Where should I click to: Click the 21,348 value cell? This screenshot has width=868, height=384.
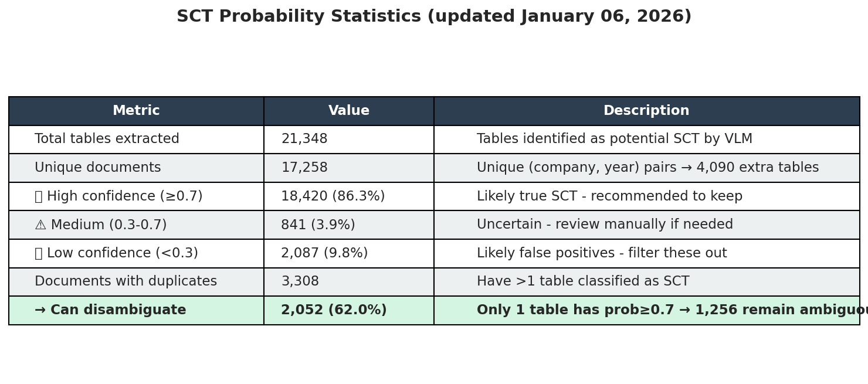pos(349,140)
